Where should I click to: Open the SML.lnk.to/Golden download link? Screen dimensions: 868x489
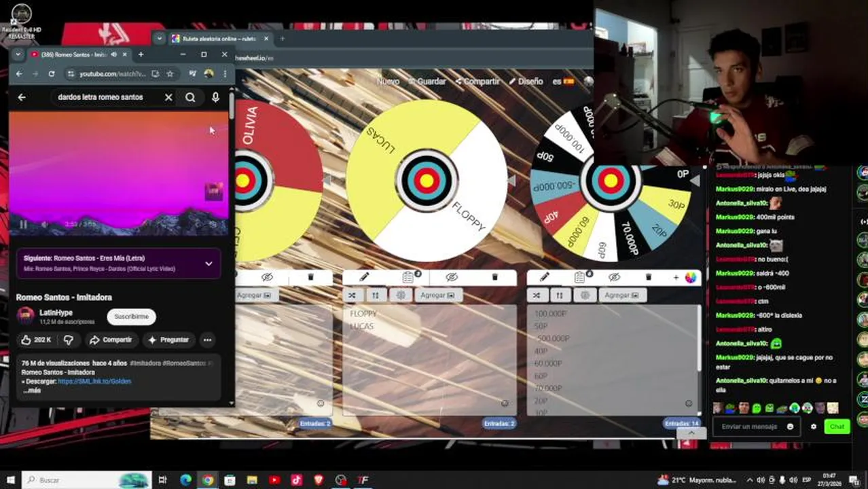(94, 382)
